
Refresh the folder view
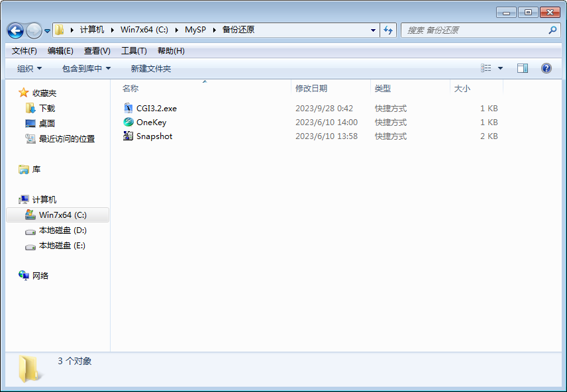click(390, 30)
